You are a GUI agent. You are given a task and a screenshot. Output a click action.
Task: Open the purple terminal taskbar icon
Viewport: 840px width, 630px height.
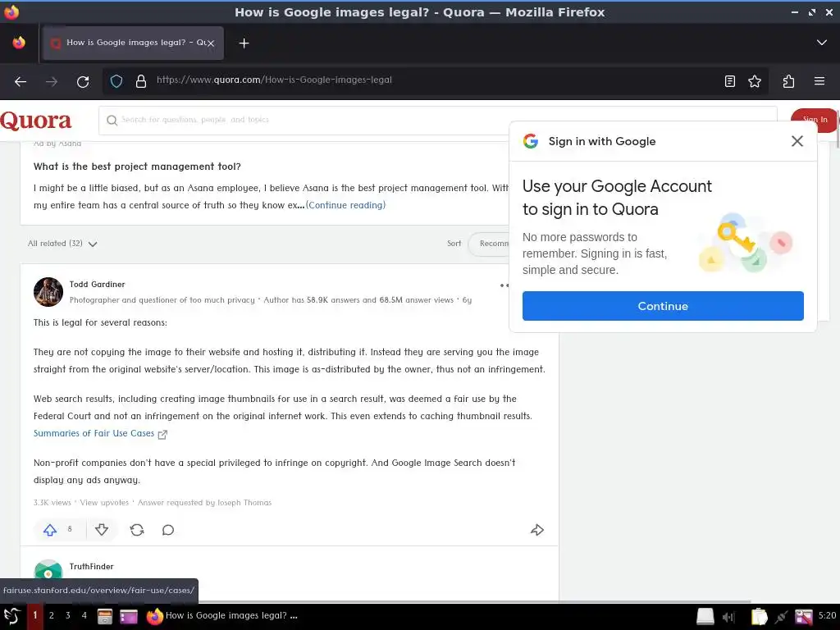click(129, 617)
